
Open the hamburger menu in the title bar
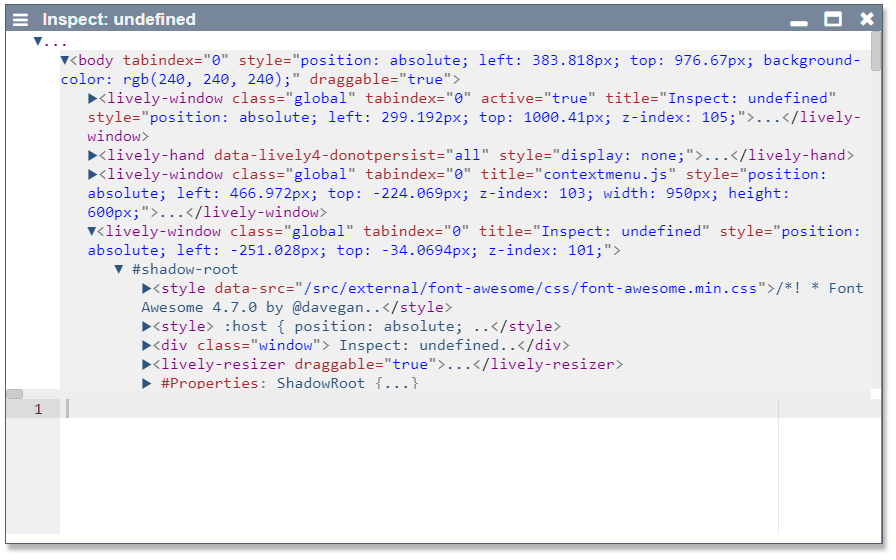click(21, 19)
